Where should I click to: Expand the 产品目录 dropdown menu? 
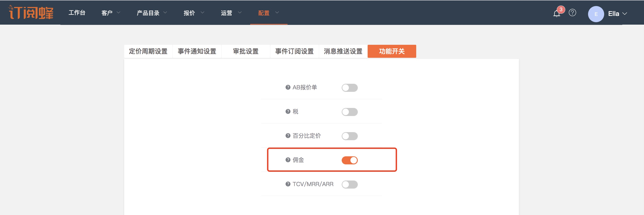click(x=151, y=13)
